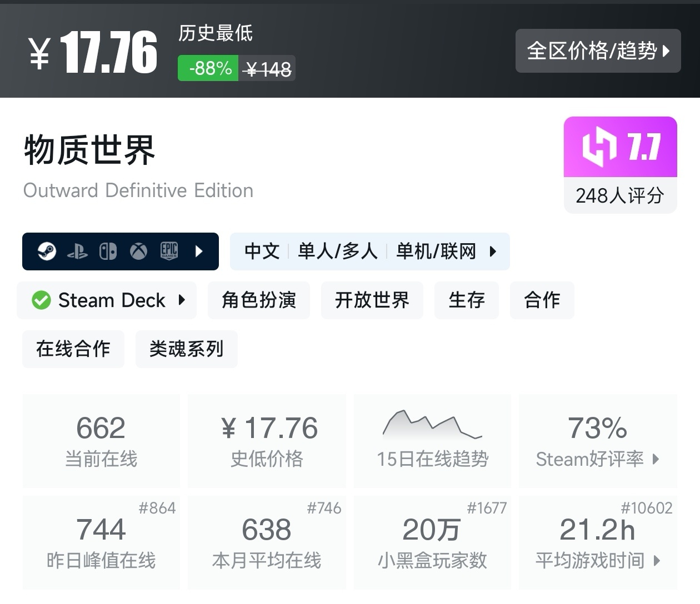Expand the platforms list arrow
Image resolution: width=700 pixels, height=604 pixels.
tap(199, 251)
